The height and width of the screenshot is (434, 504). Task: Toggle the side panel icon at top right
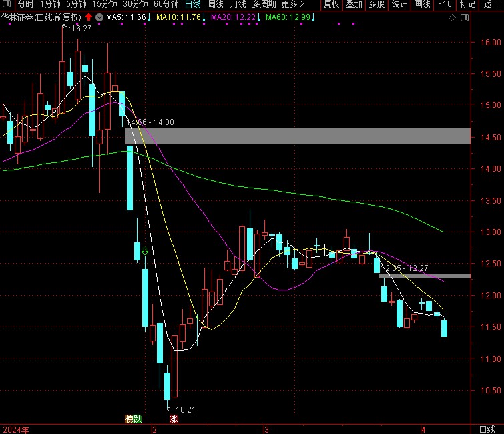pos(465,18)
